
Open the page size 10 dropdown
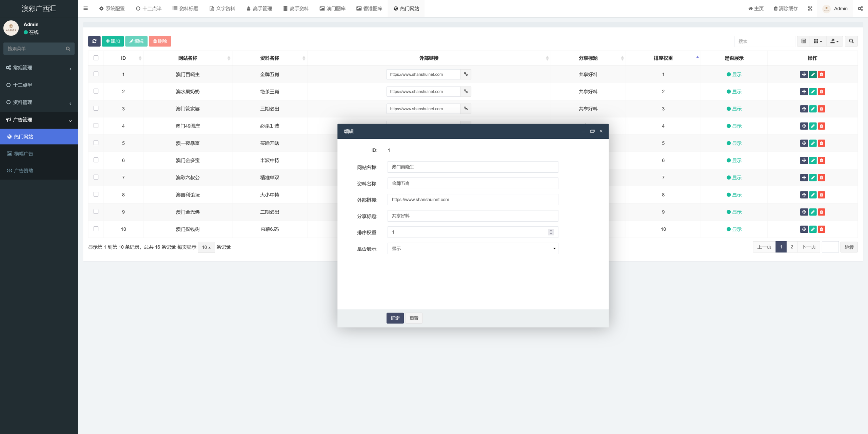pos(206,247)
